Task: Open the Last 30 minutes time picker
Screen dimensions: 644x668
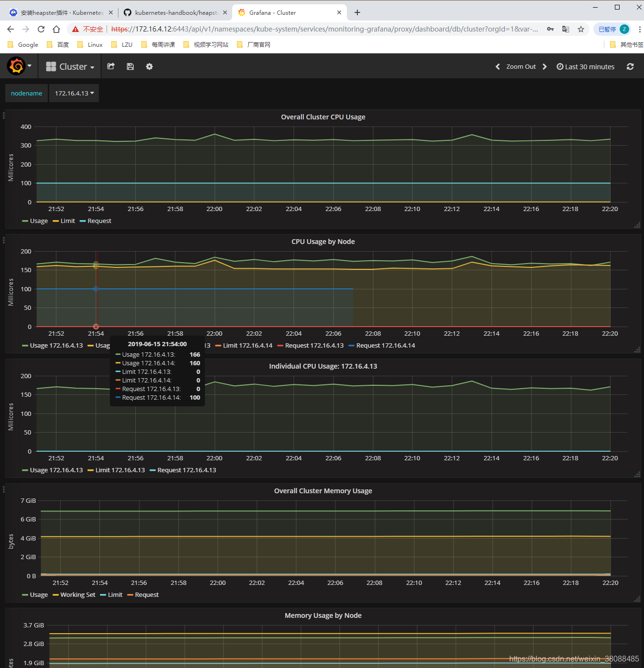Action: coord(586,67)
